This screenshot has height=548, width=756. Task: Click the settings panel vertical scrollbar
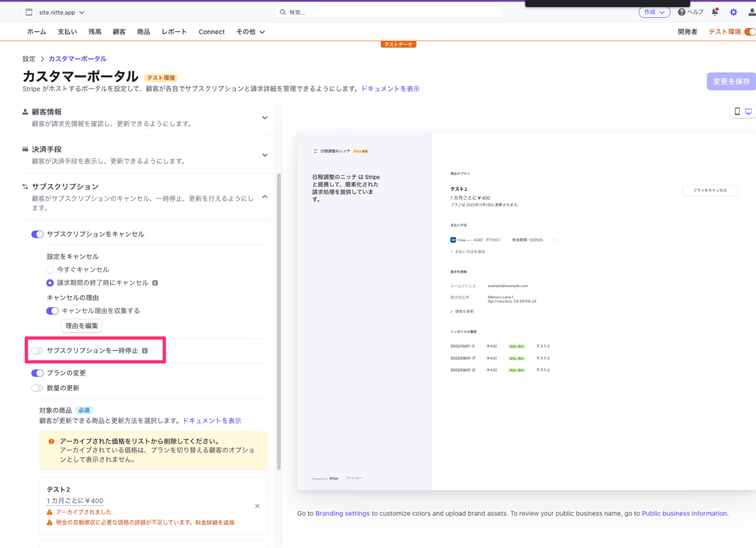coord(279,322)
